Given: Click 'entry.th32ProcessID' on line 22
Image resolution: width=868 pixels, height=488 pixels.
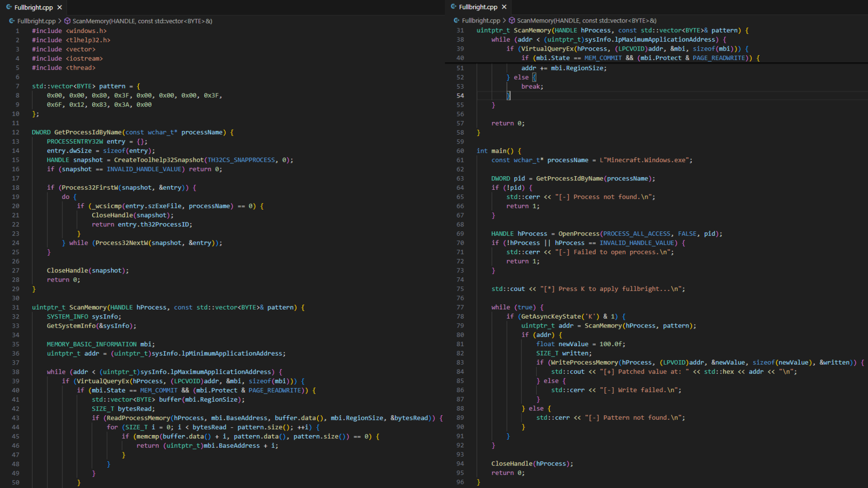Looking at the screenshot, I should 153,224.
